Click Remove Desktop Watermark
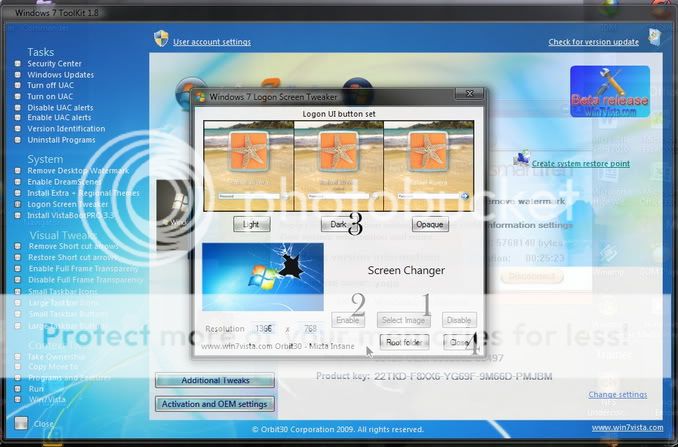The width and height of the screenshot is (678, 447). click(78, 171)
